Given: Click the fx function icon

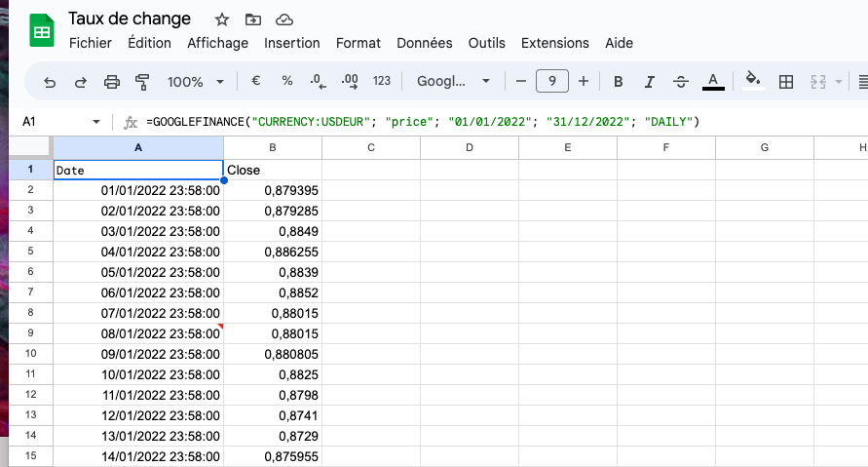Looking at the screenshot, I should click(131, 122).
